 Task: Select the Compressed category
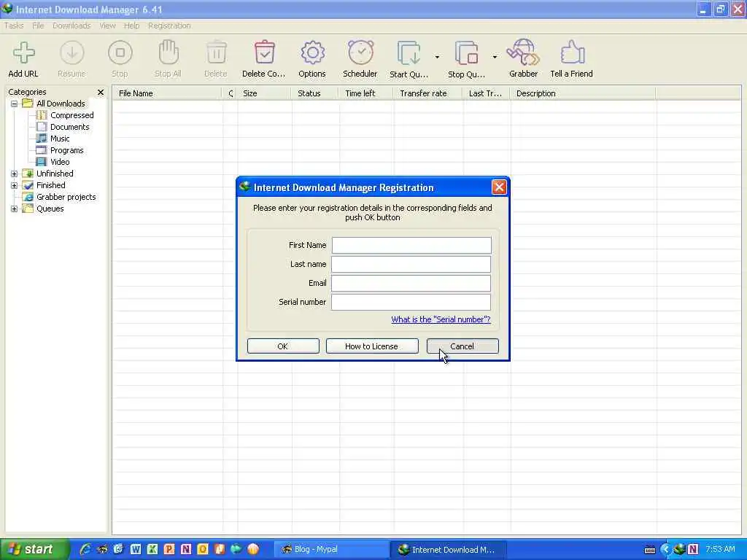72,115
